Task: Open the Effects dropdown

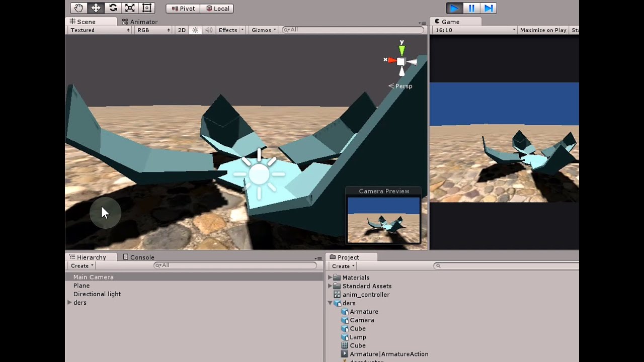Action: coord(231,30)
